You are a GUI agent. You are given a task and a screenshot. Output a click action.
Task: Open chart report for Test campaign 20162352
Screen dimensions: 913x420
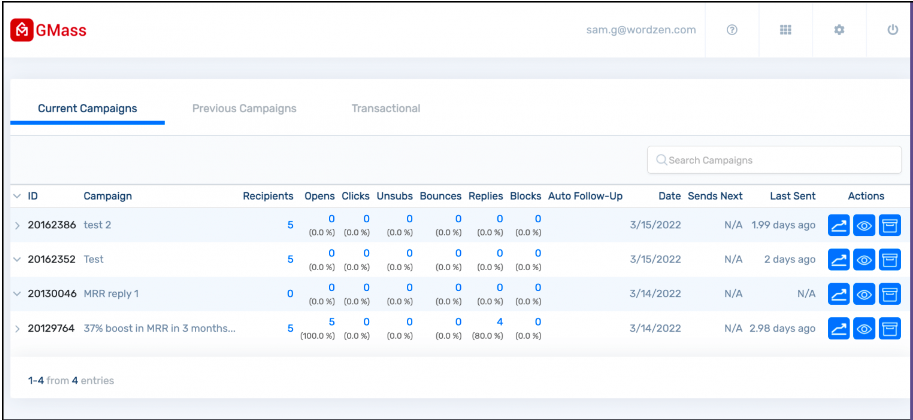tap(839, 260)
